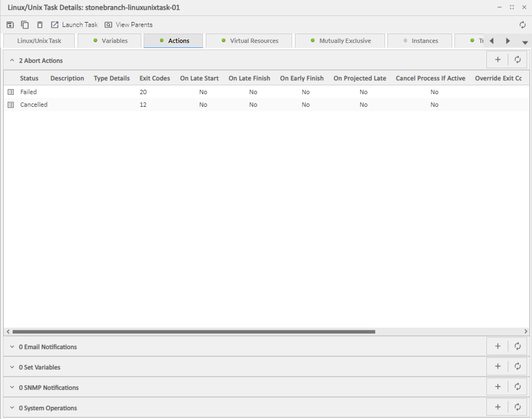Image resolution: width=532 pixels, height=419 pixels.
Task: Collapse the Abort Actions section
Action: [12, 61]
